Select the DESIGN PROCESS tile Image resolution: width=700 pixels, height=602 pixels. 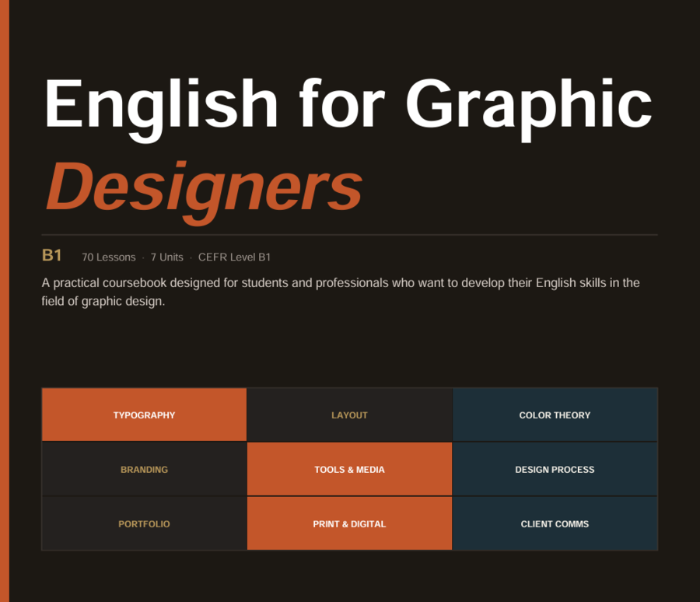click(555, 469)
